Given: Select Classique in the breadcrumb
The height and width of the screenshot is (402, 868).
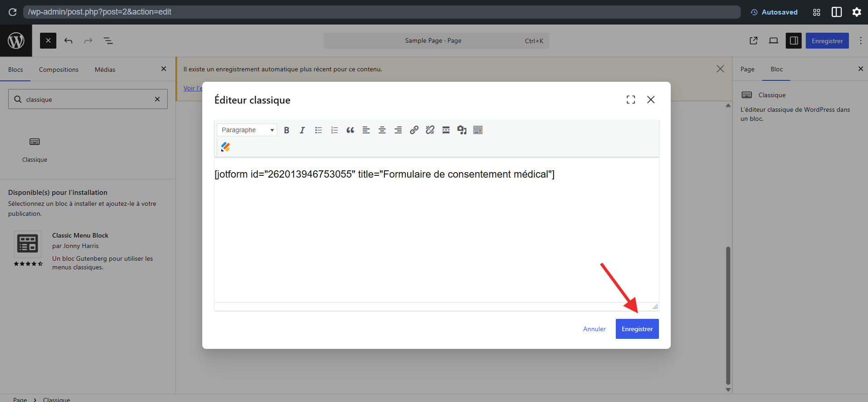Looking at the screenshot, I should pyautogui.click(x=56, y=399).
